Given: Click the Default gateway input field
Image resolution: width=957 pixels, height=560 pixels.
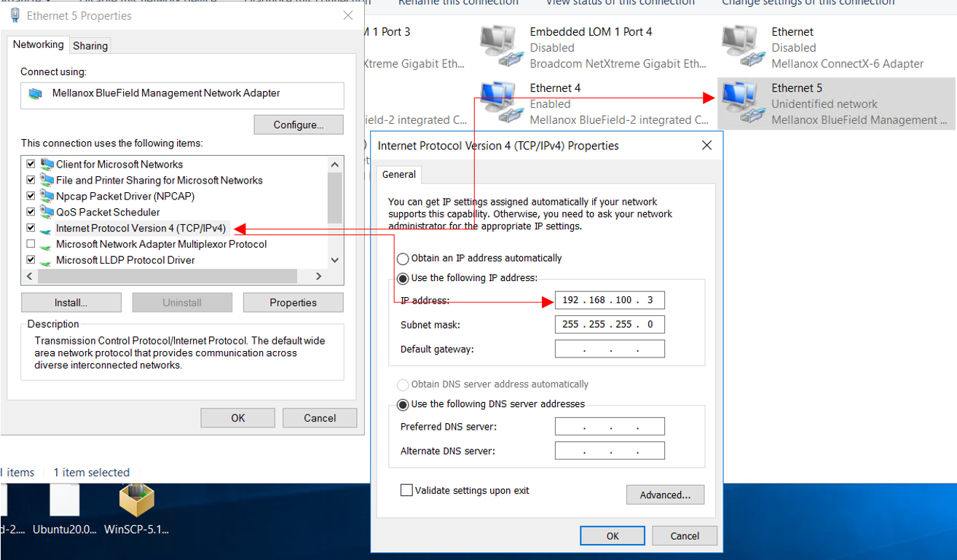Looking at the screenshot, I should click(610, 350).
